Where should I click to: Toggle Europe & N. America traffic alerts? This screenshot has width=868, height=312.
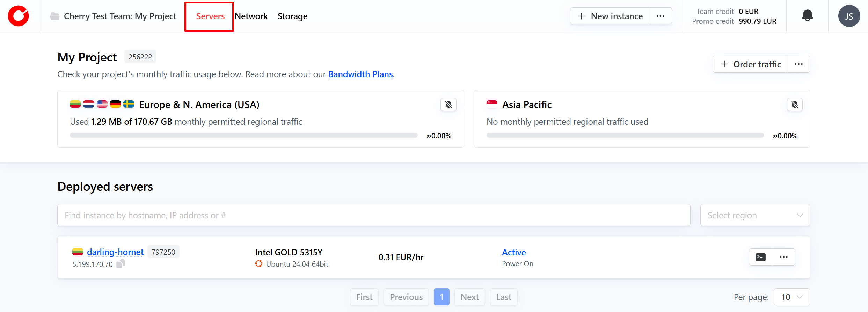tap(448, 104)
